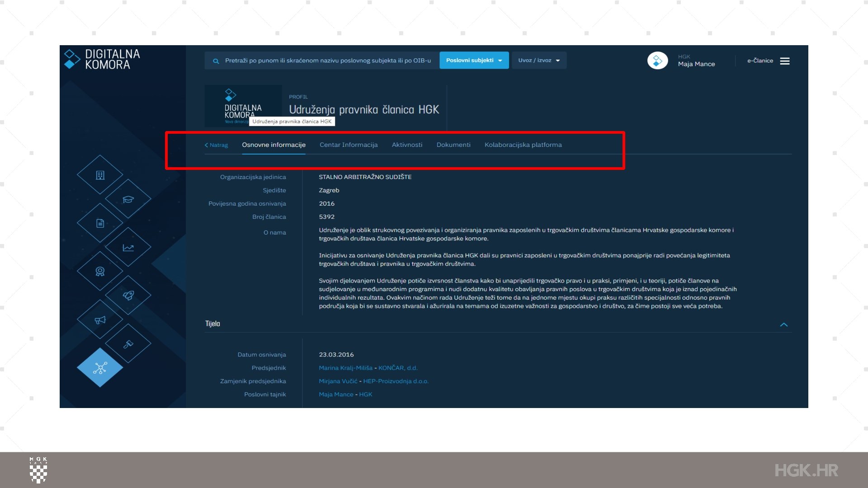Switch to the Dokumenti tab
This screenshot has width=868, height=488.
click(x=453, y=145)
